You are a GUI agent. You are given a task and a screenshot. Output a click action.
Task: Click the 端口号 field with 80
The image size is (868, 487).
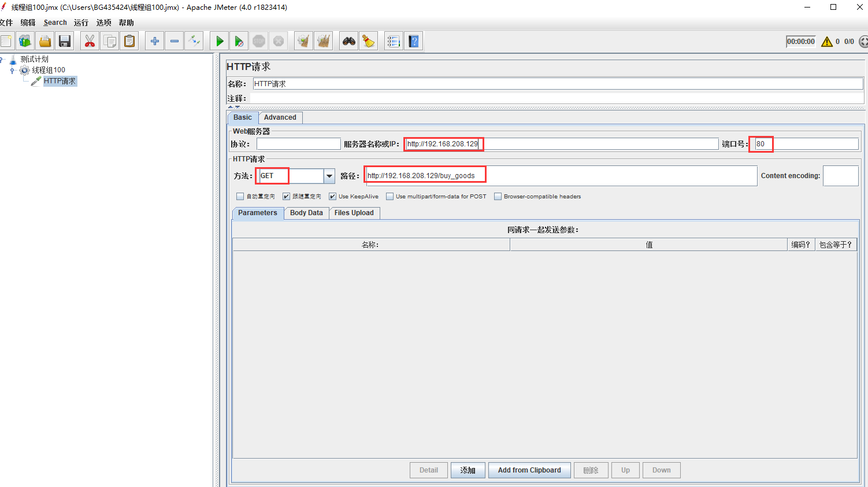point(806,144)
